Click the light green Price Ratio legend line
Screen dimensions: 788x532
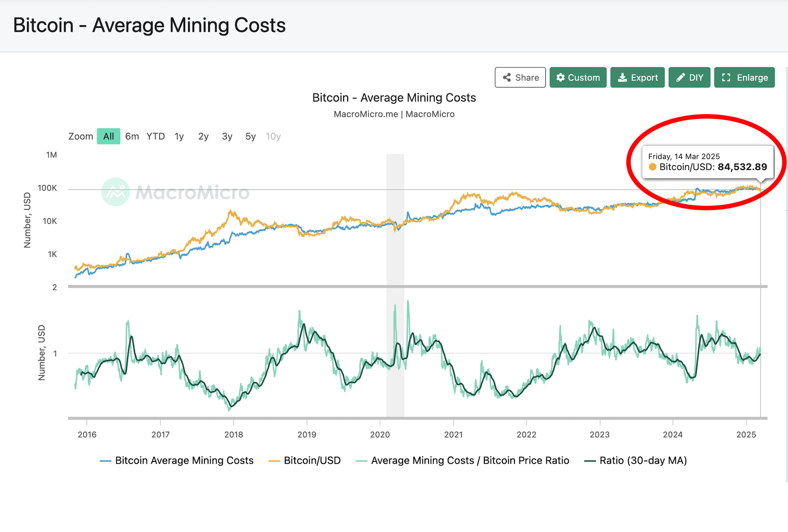[x=361, y=461]
